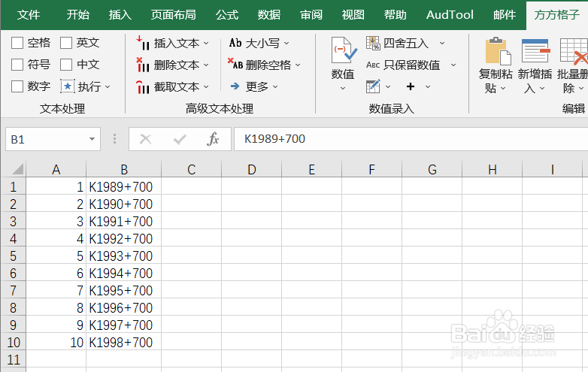Click the 四舍五入 rounding icon
588x372 pixels.
pyautogui.click(x=373, y=43)
